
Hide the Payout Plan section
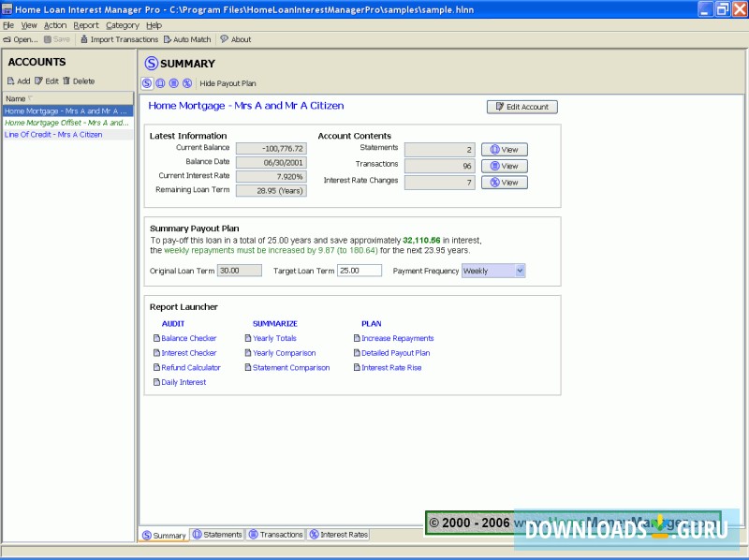tap(228, 83)
